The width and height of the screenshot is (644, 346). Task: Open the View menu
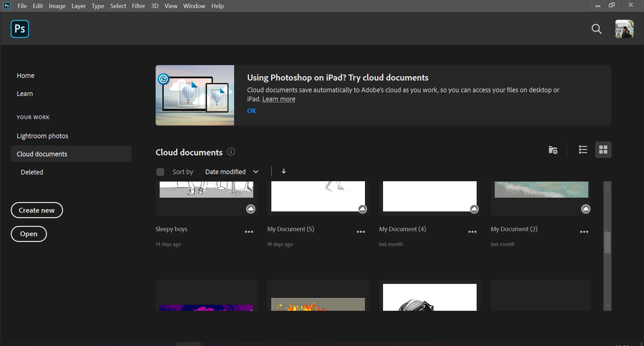pos(171,6)
